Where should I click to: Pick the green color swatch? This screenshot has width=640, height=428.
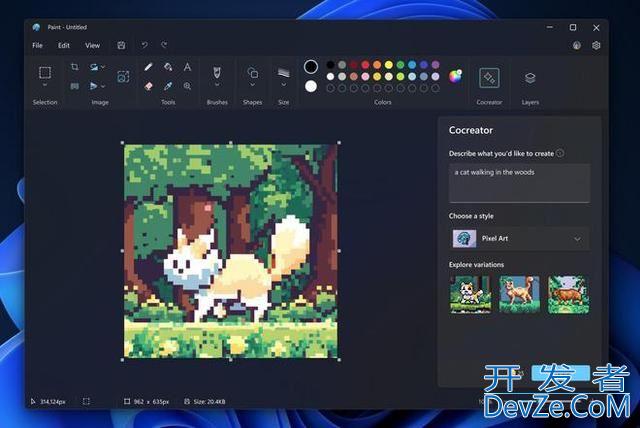click(x=400, y=64)
